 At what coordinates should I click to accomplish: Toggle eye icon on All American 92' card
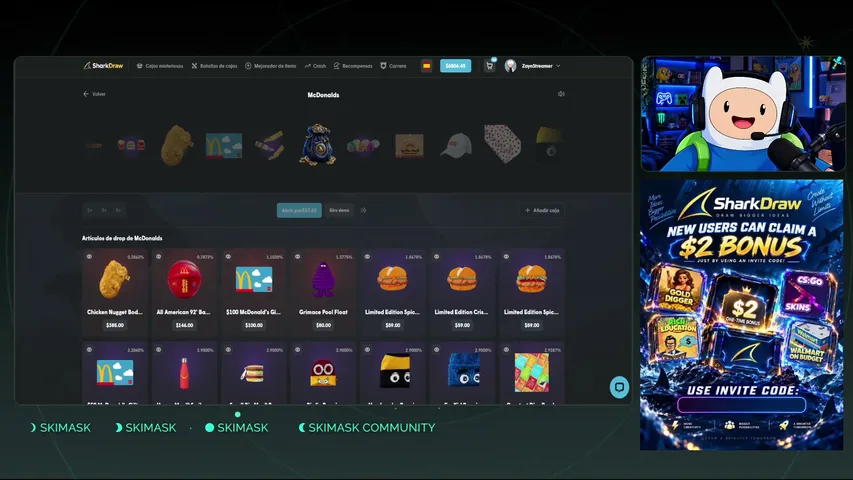coord(159,257)
